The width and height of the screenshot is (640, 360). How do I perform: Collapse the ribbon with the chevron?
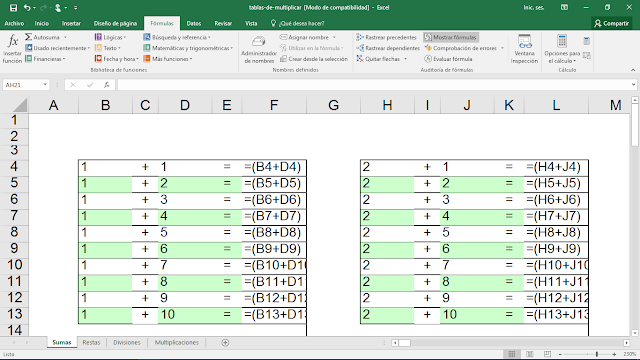pos(633,70)
